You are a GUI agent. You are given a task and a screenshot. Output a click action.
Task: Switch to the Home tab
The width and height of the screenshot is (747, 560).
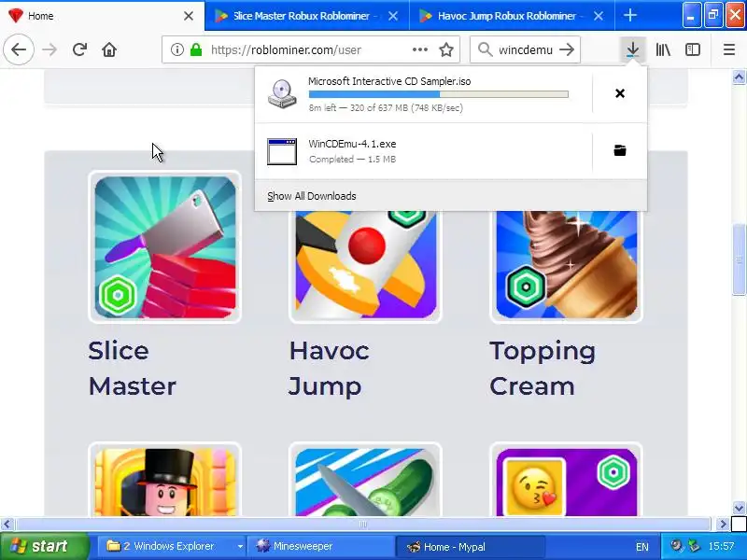(x=95, y=16)
